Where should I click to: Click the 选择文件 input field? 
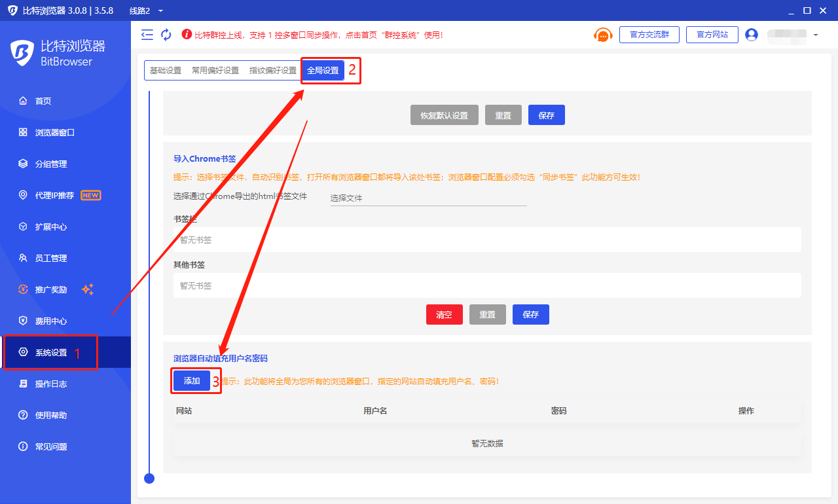(428, 198)
